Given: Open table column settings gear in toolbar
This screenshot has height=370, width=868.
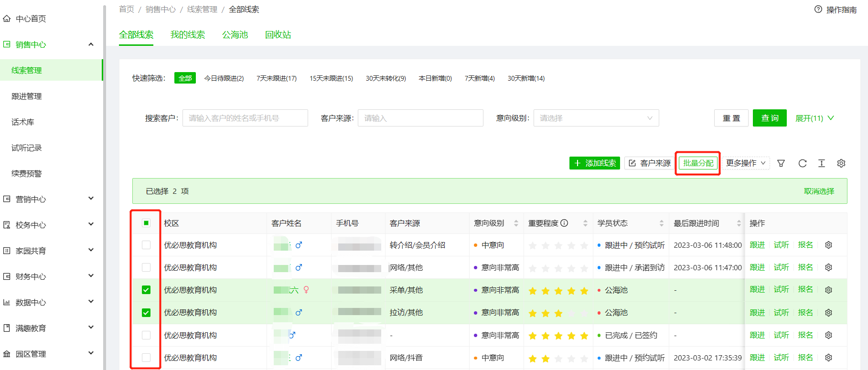Looking at the screenshot, I should point(841,163).
